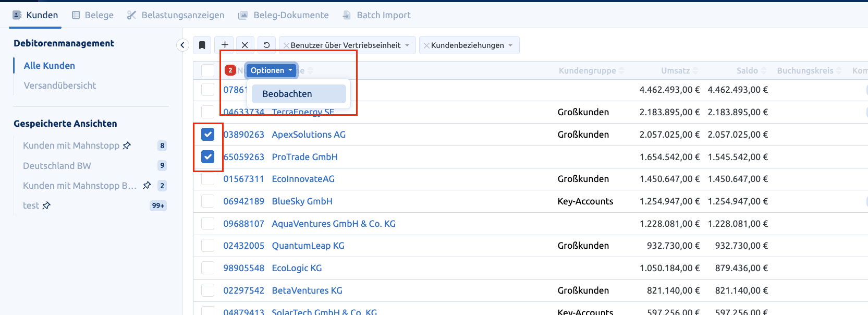Click the 879.436,00 € Saldo value
This screenshot has height=315, width=868.
click(x=741, y=268)
